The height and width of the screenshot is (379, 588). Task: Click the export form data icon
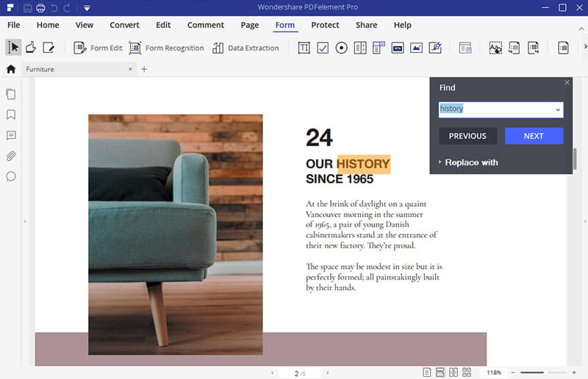(x=534, y=48)
